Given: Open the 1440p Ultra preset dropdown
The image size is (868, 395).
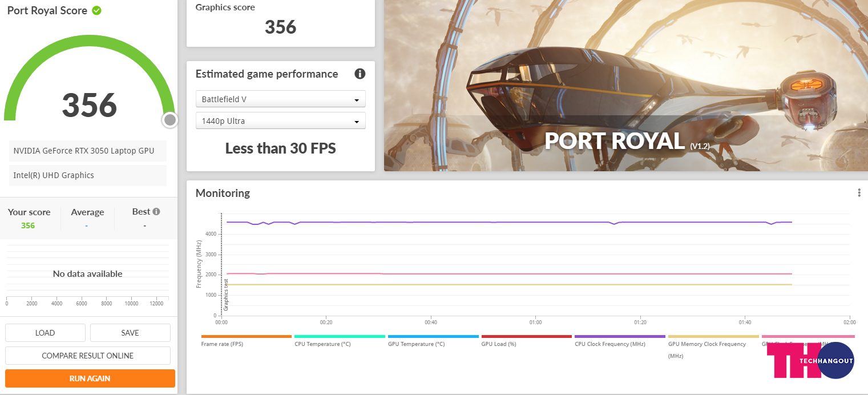Looking at the screenshot, I should pyautogui.click(x=281, y=121).
